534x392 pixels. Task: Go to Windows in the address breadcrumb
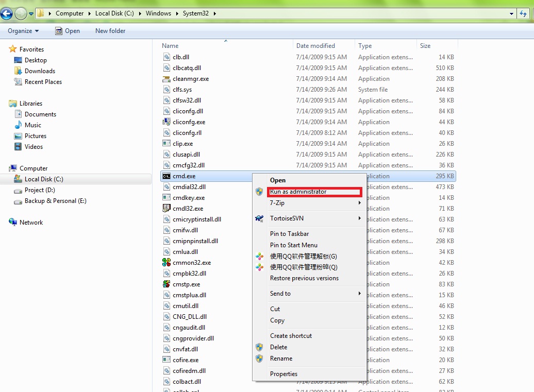click(x=158, y=13)
